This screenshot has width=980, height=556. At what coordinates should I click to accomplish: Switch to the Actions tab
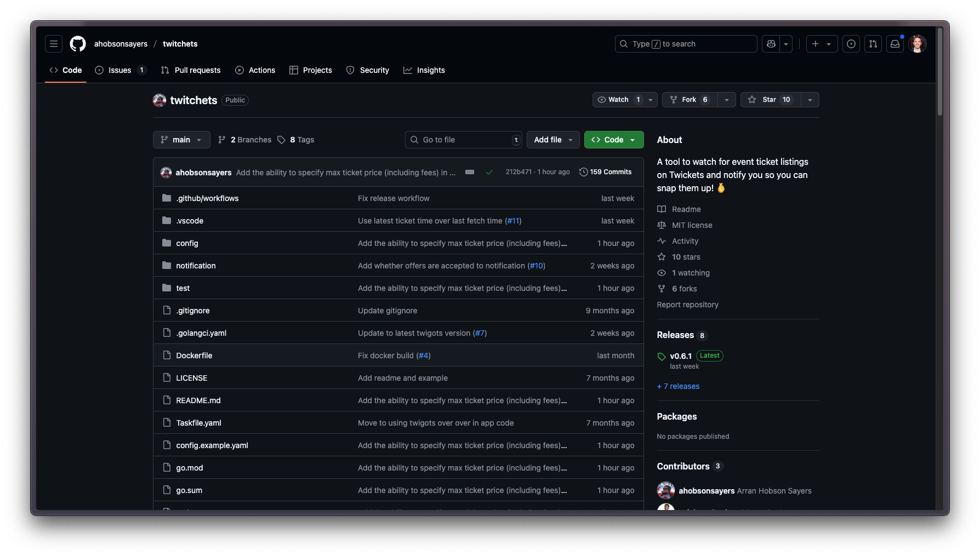pyautogui.click(x=255, y=70)
